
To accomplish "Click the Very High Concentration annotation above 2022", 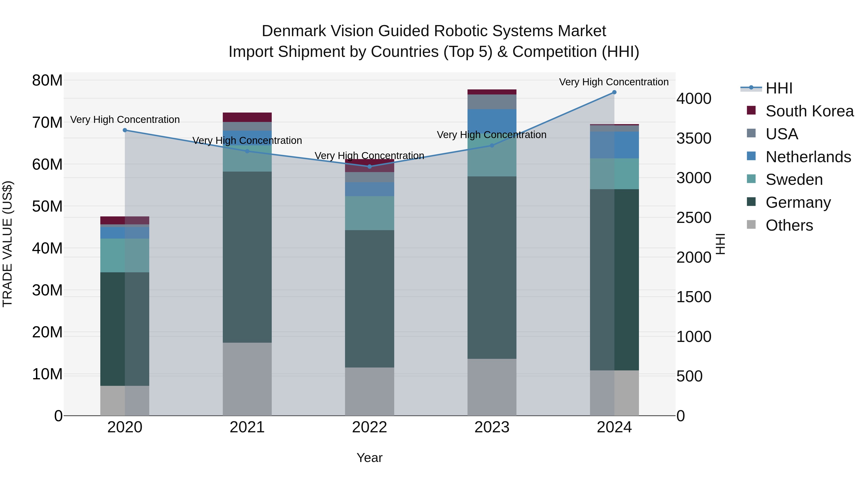I will coord(369,156).
